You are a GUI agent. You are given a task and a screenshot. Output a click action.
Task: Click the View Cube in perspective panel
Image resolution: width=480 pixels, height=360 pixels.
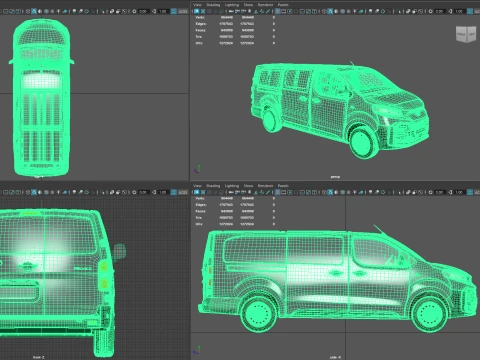pos(466,34)
